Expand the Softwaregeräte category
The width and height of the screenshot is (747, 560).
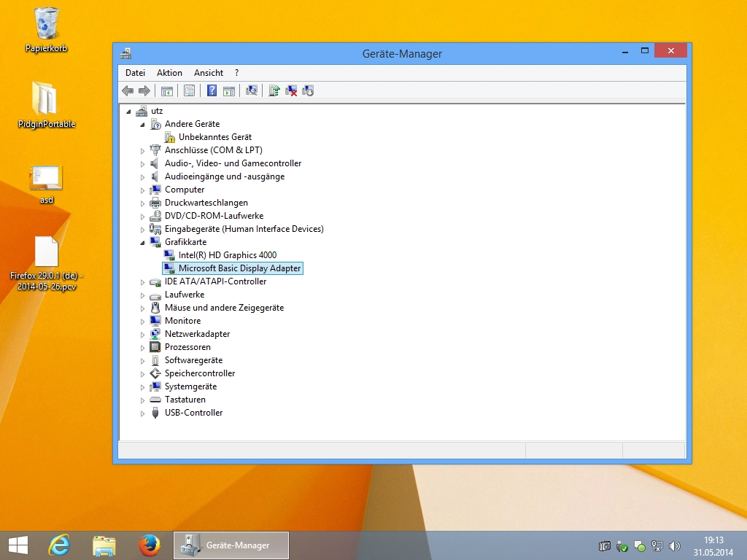(142, 361)
